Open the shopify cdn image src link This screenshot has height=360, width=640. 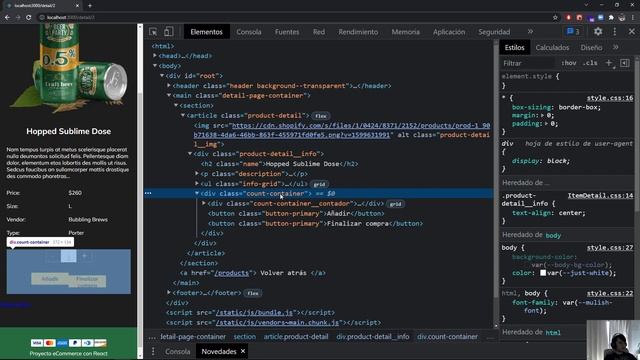342,130
